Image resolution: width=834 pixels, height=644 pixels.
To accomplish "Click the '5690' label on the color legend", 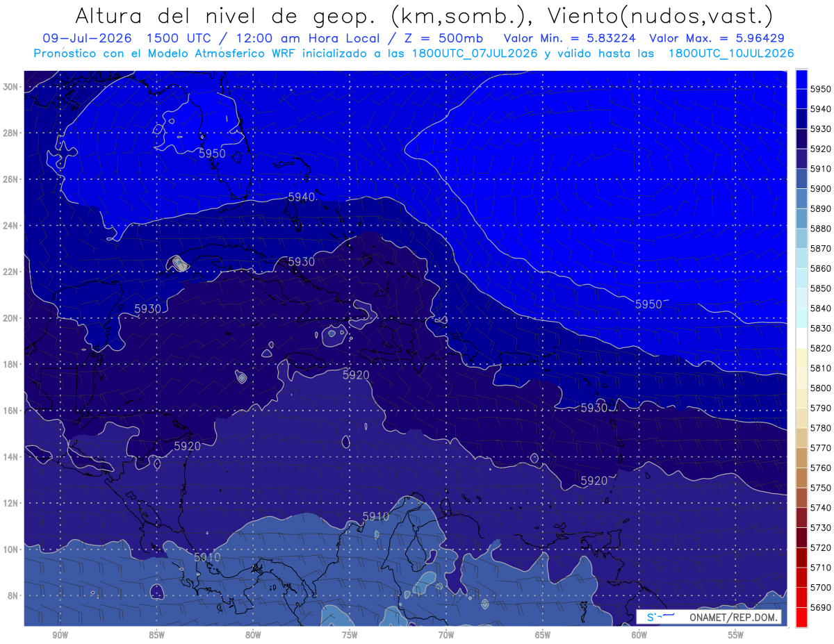I will click(820, 607).
